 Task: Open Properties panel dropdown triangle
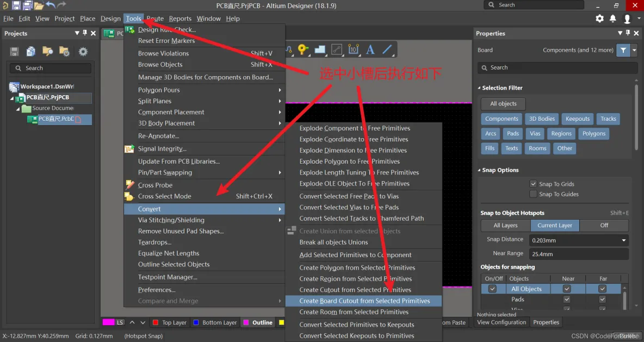click(x=620, y=33)
